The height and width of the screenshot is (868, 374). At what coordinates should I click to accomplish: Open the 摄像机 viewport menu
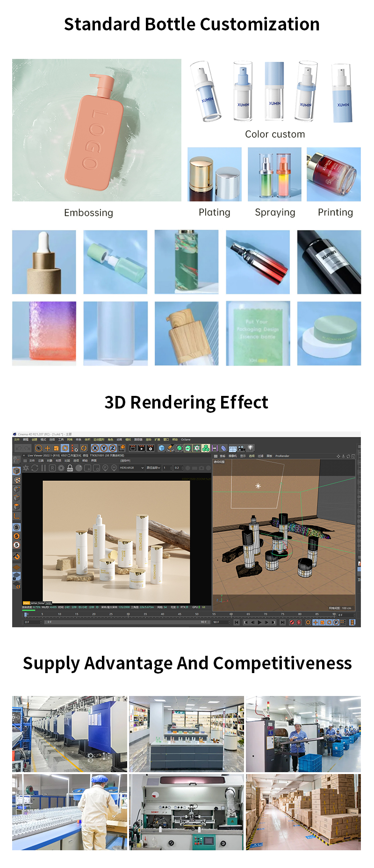click(233, 456)
